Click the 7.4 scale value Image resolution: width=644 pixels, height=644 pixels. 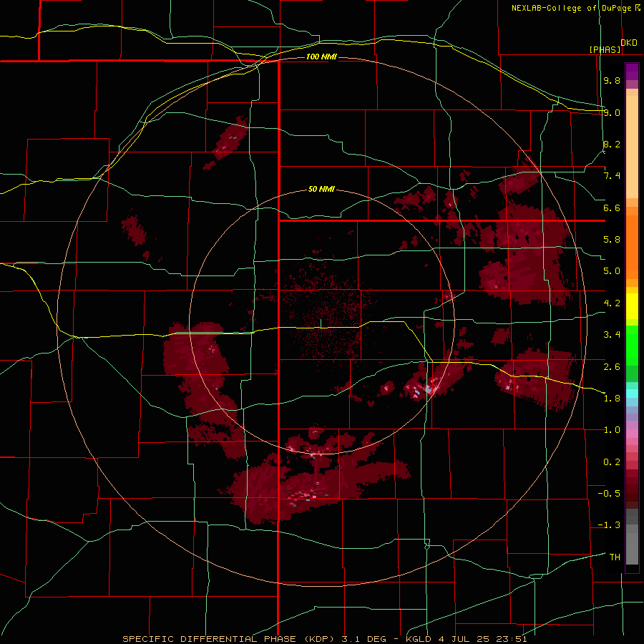coord(612,176)
